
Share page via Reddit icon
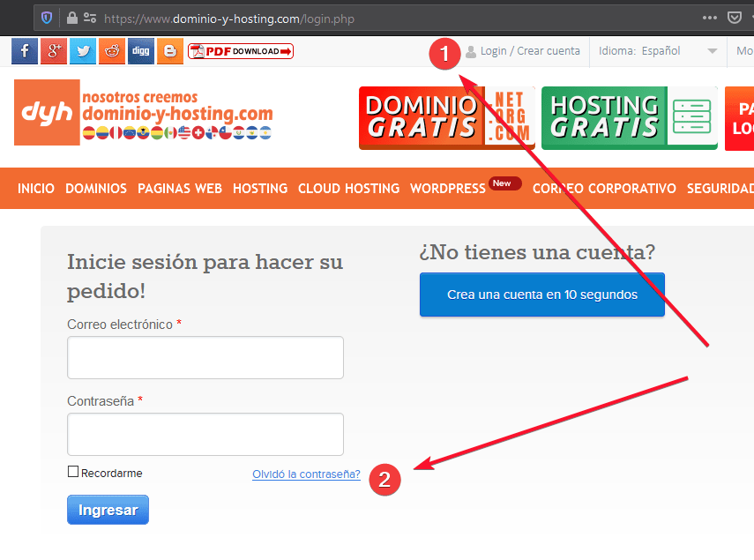112,51
